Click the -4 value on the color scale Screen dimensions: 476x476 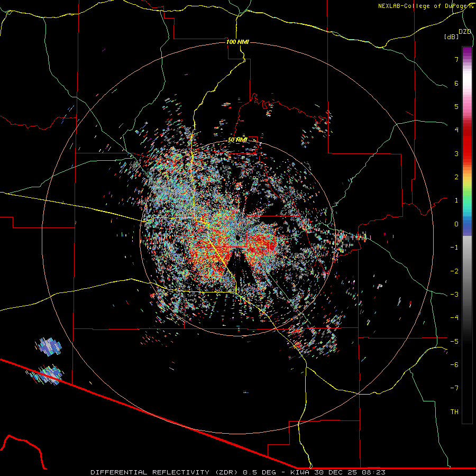(x=454, y=318)
